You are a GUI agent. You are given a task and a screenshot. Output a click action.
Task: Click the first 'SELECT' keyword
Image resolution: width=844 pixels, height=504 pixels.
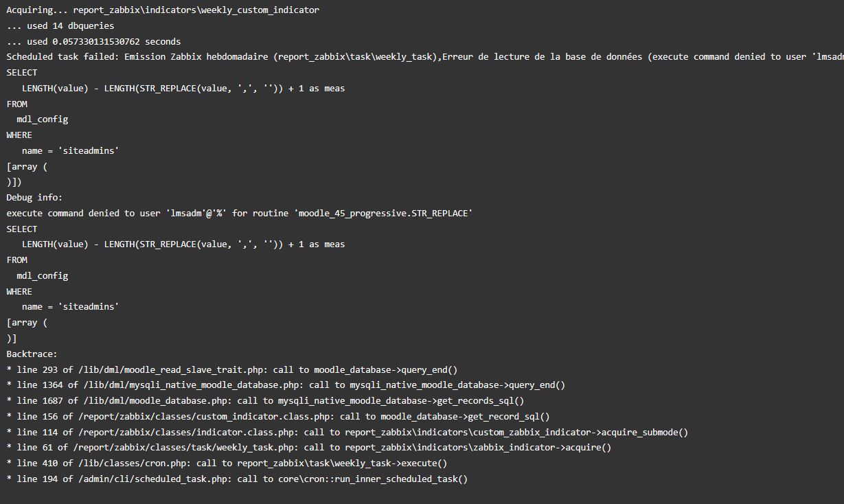tap(22, 73)
